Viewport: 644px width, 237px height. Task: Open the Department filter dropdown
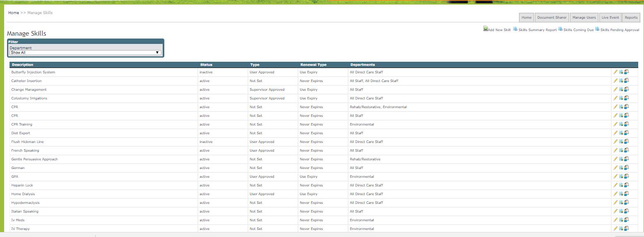click(x=85, y=53)
